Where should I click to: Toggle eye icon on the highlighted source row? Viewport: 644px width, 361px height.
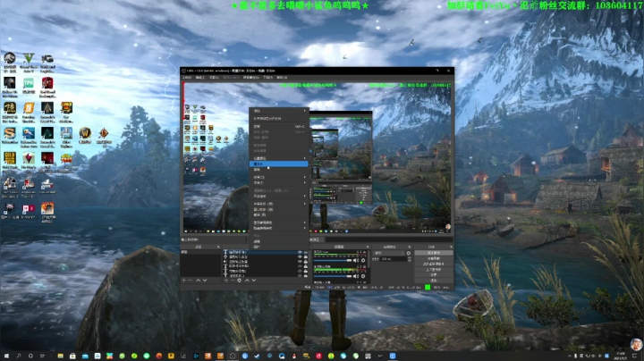tap(300, 252)
